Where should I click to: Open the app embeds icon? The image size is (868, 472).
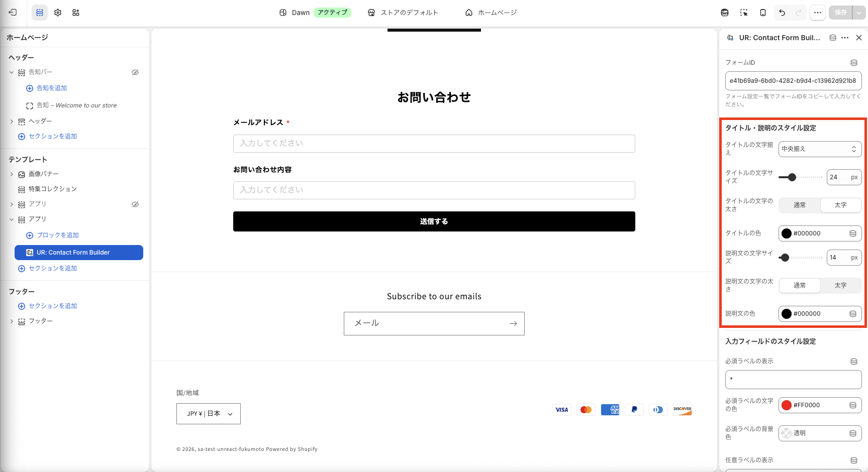click(76, 13)
